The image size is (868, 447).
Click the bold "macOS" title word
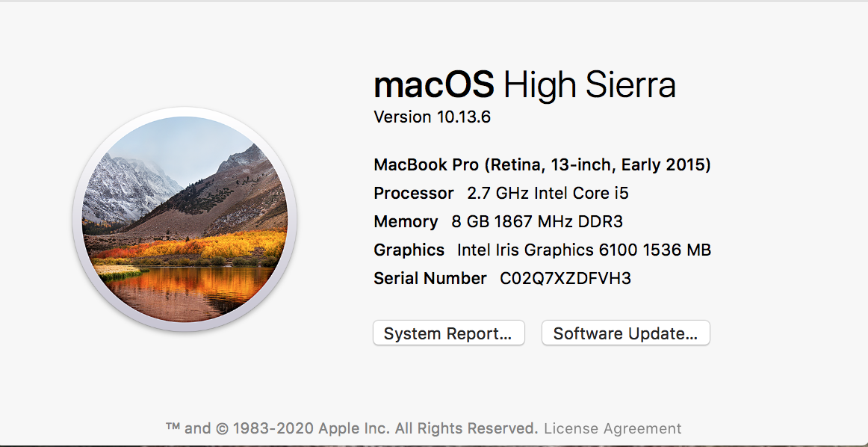(x=434, y=84)
